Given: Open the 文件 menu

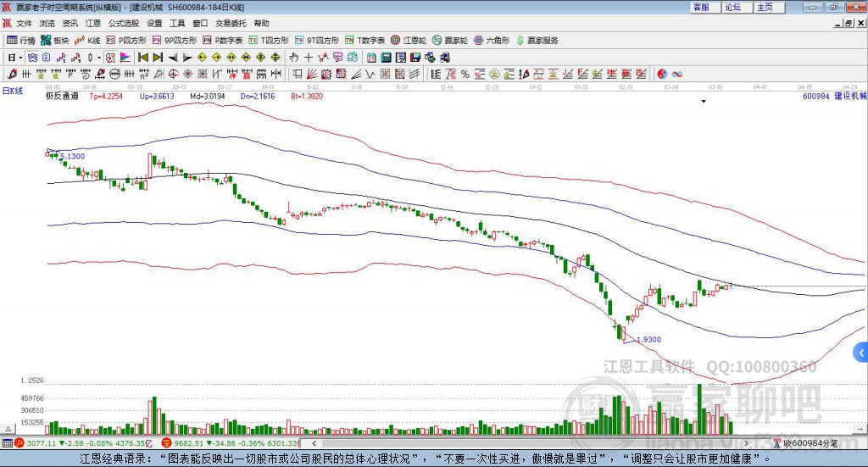Looking at the screenshot, I should [24, 23].
